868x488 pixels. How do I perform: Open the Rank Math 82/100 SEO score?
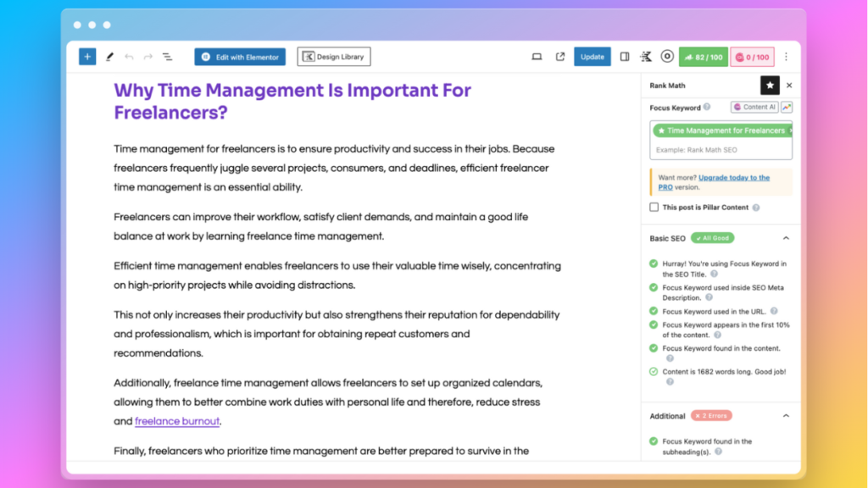click(703, 57)
